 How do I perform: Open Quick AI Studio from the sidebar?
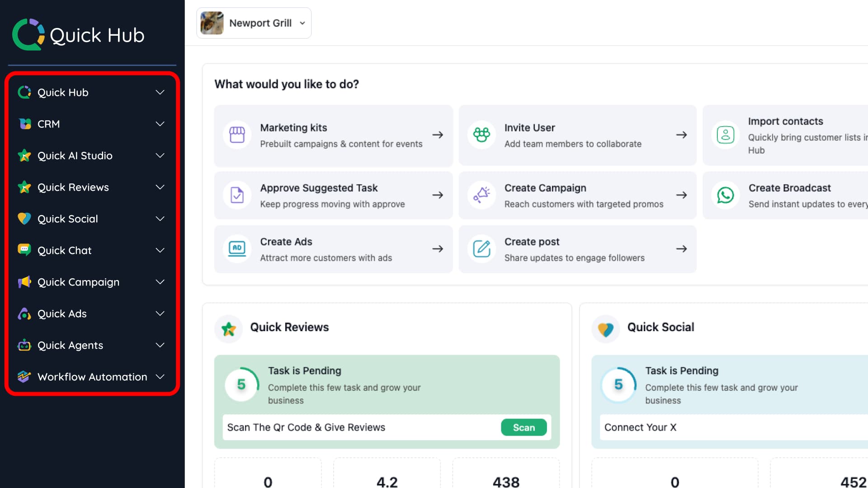(x=75, y=155)
